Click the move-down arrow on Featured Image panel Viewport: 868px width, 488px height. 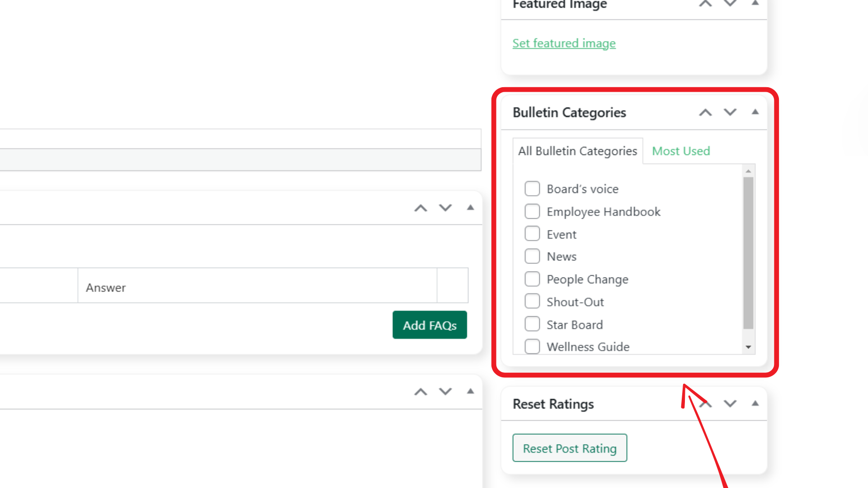pyautogui.click(x=730, y=3)
